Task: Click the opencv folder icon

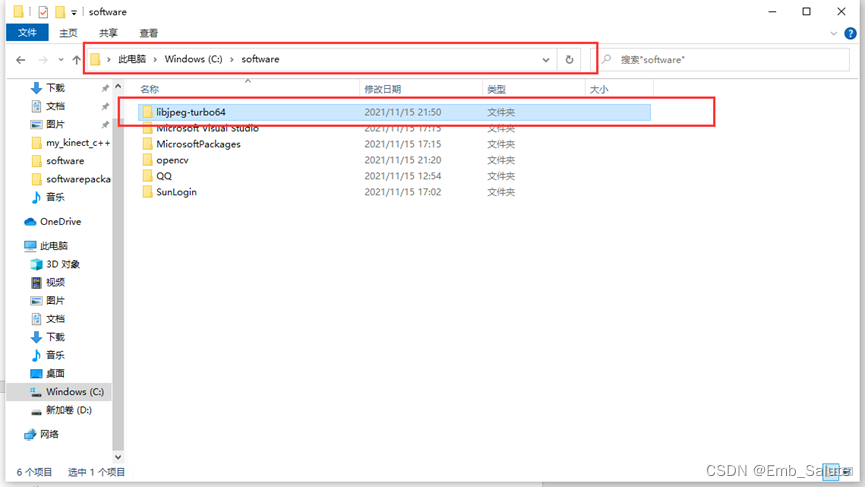Action: [x=147, y=160]
